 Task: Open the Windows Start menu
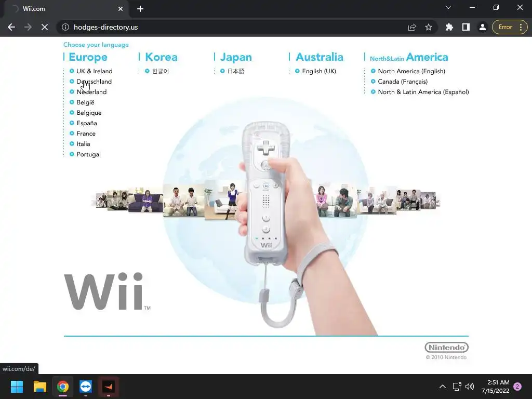click(x=17, y=387)
